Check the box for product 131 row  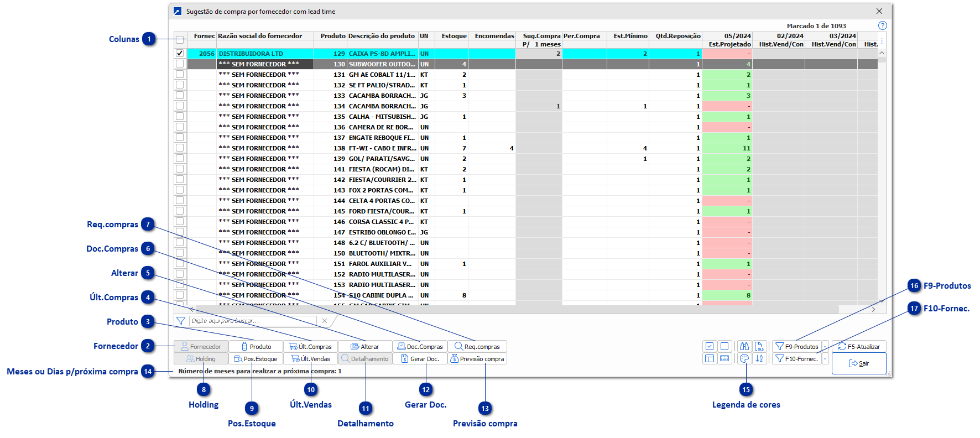(x=180, y=75)
